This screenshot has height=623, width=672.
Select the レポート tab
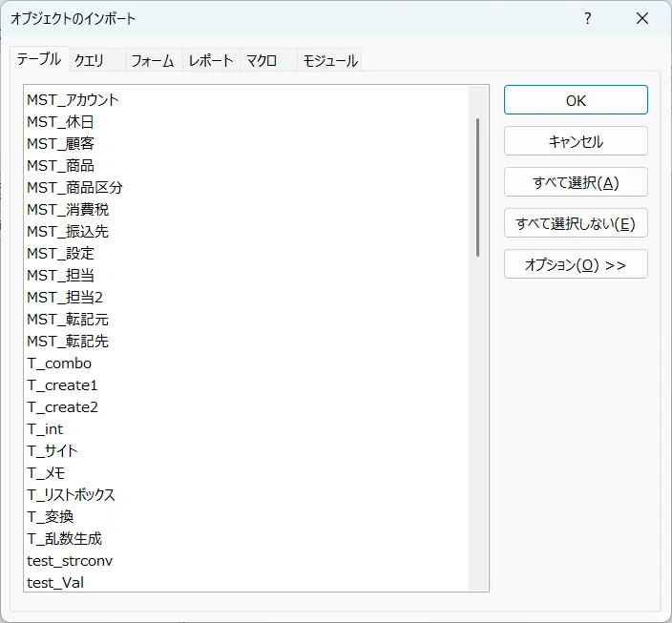click(211, 60)
